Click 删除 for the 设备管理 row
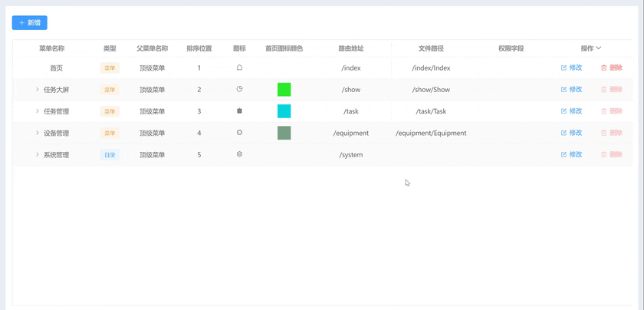 click(x=612, y=133)
